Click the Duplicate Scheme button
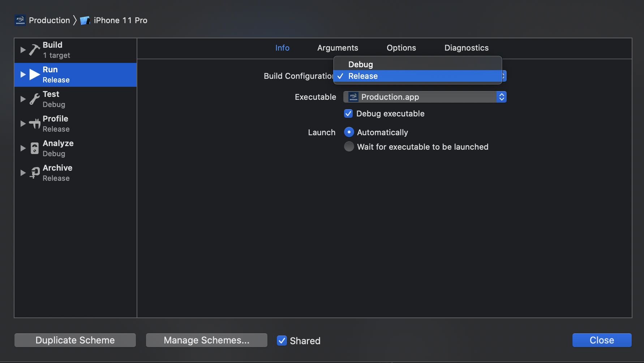The width and height of the screenshot is (644, 363). pyautogui.click(x=75, y=340)
